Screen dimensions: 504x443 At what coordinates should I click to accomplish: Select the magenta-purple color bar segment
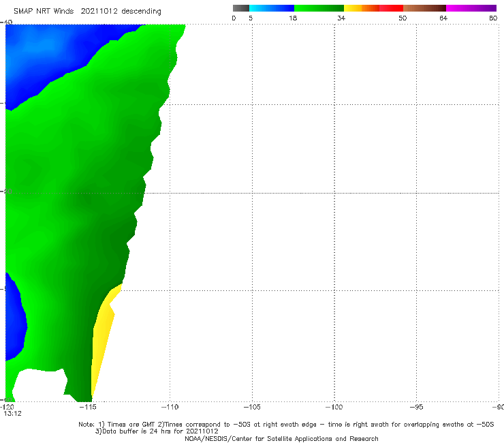point(471,8)
